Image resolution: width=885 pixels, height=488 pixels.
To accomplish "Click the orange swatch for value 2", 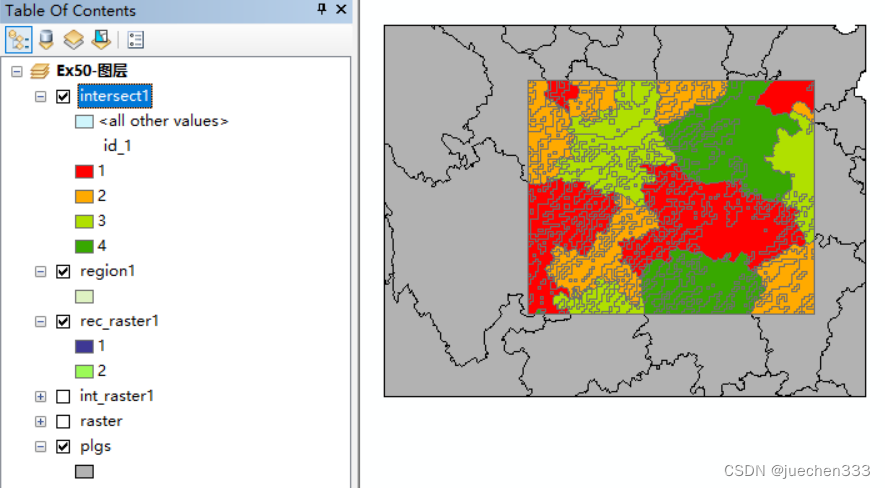I will [x=84, y=196].
